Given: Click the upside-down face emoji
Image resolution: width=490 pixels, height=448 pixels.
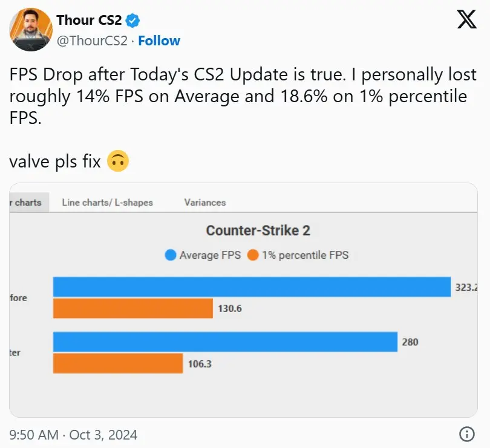Looking at the screenshot, I should click(x=118, y=161).
